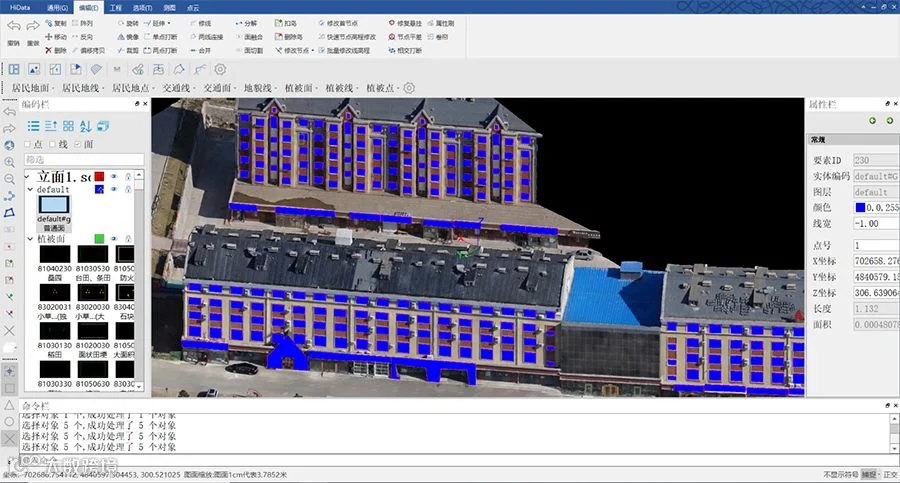Image resolution: width=900 pixels, height=483 pixels.
Task: Select the 镜像 (mirror) tool
Action: point(128,37)
